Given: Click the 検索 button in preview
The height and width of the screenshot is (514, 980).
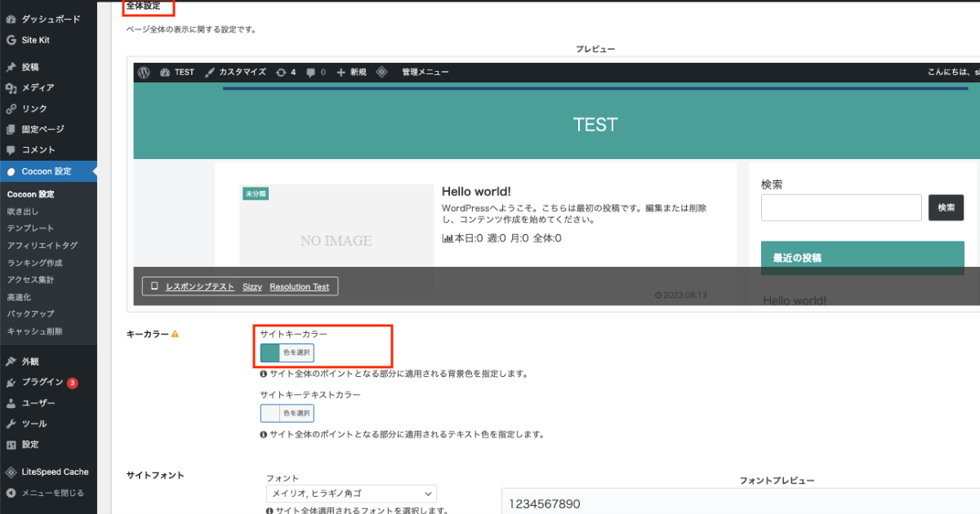Looking at the screenshot, I should pyautogui.click(x=946, y=208).
